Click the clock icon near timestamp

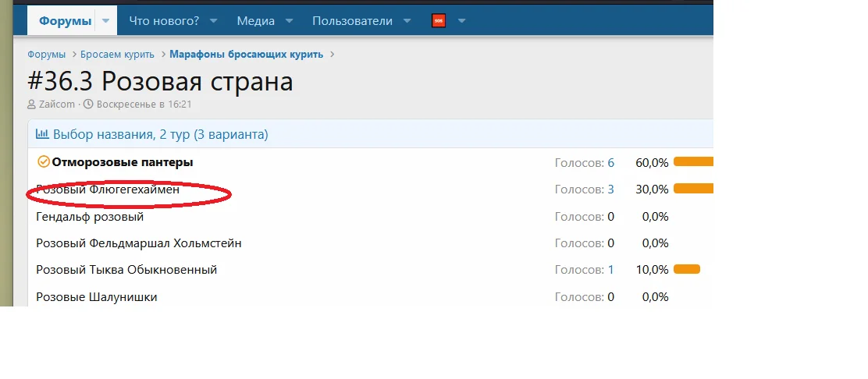88,104
